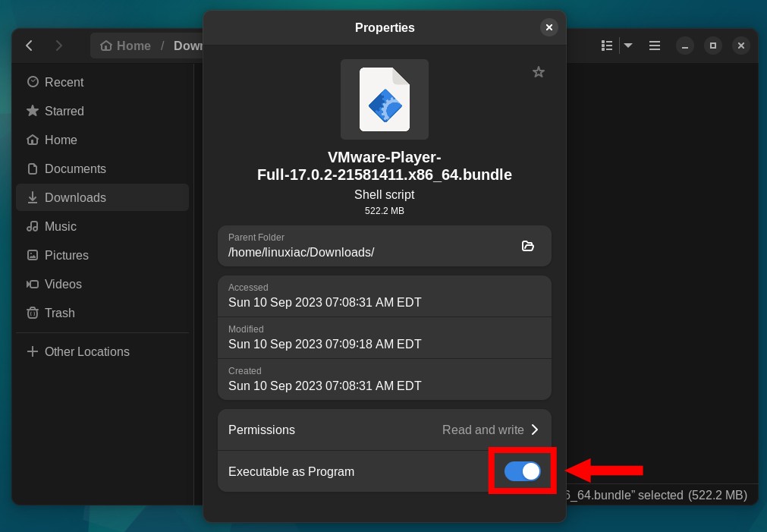Click the Music note icon in sidebar
The height and width of the screenshot is (532, 767).
tap(33, 226)
